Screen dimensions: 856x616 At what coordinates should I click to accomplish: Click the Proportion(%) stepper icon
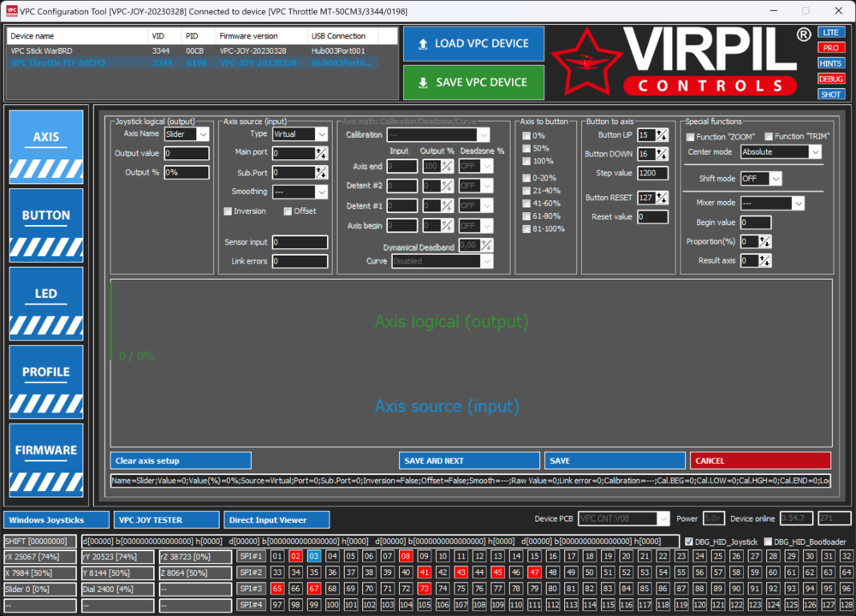coord(764,242)
